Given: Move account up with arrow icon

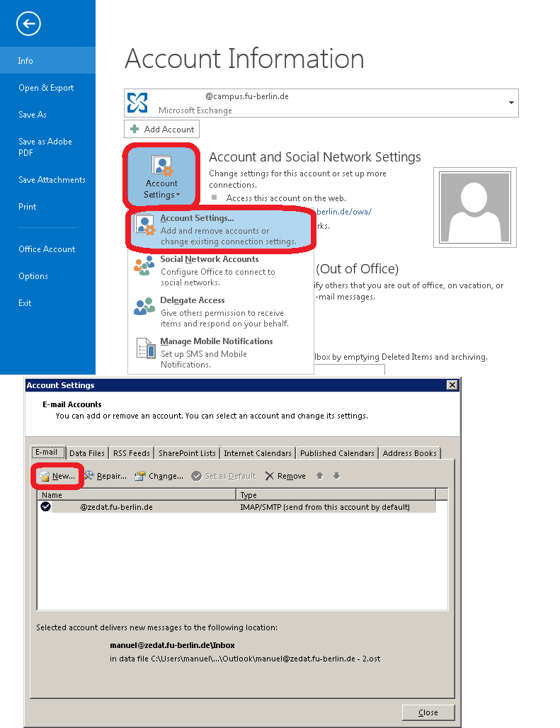Looking at the screenshot, I should pyautogui.click(x=320, y=476).
